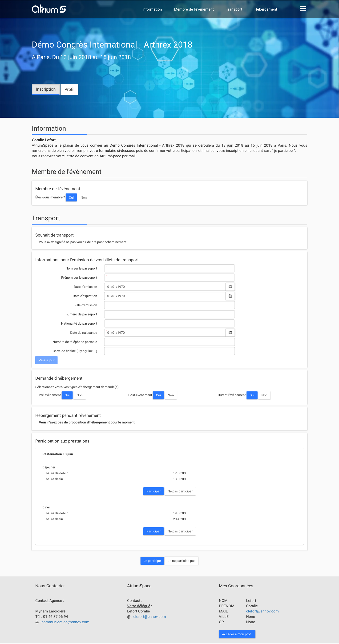Open the hamburger menu icon

[303, 9]
